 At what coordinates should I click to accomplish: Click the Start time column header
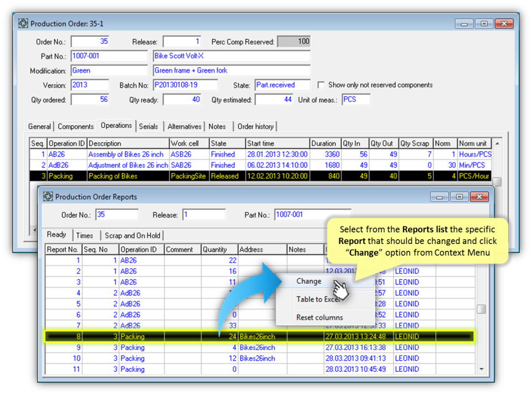(278, 143)
